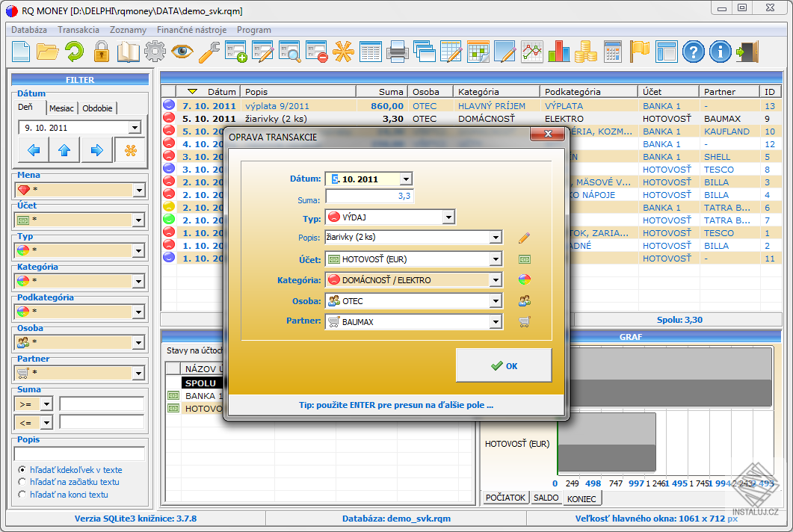Image resolution: width=793 pixels, height=532 pixels.
Task: Open the Typ VÝDAJ dropdown in dialog
Action: (448, 217)
